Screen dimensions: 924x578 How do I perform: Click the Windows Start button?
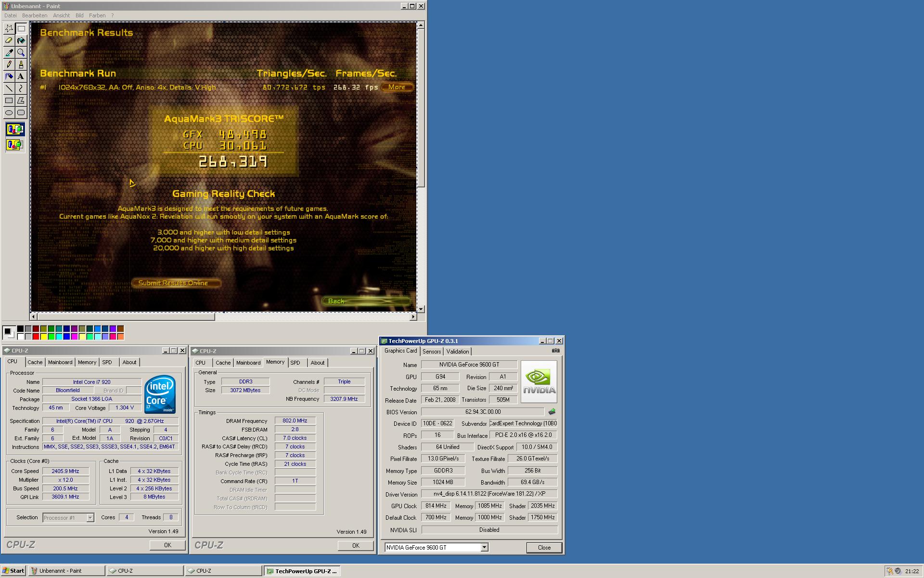pos(13,571)
